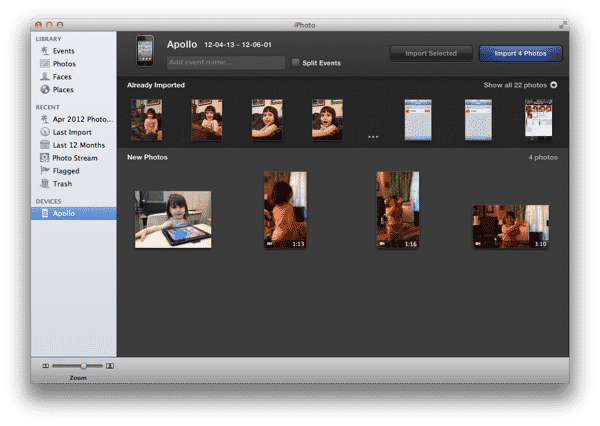Screen dimensions: 600x426
Task: Click the full screen arrows icon
Action: pos(562,25)
